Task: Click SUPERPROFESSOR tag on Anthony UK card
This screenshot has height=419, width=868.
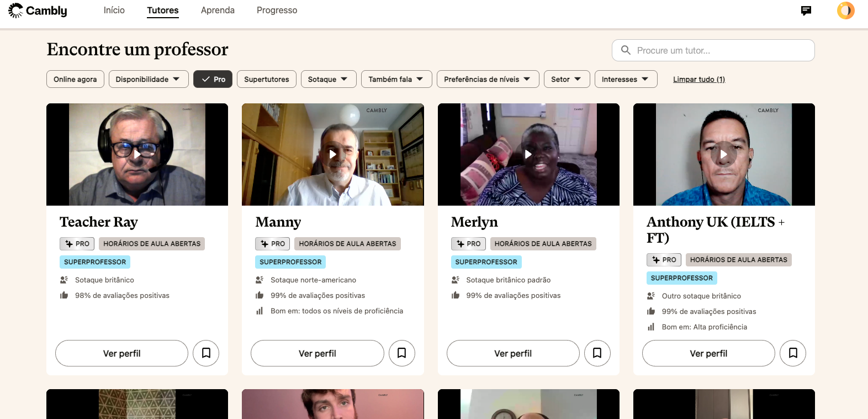Action: pos(682,278)
